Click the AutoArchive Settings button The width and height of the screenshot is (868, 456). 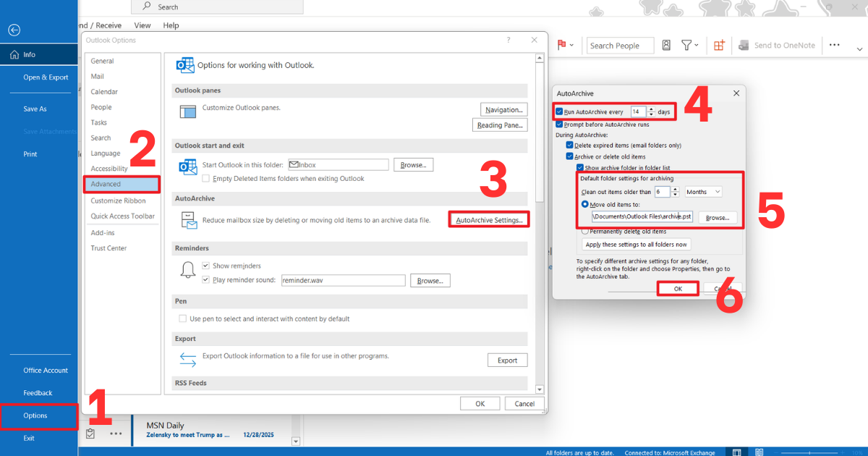coord(488,219)
